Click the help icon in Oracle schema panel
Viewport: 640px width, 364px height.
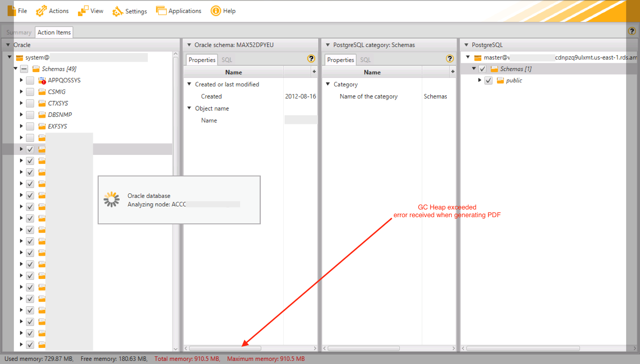[312, 58]
